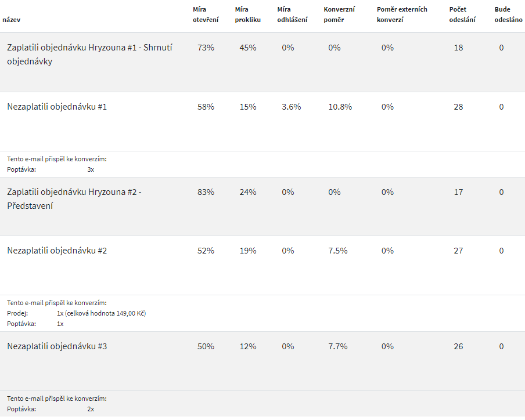Viewport: 525px width, 420px height.
Task: Click 10.8% conversion rate of Nezaplatili #1
Action: coord(340,107)
